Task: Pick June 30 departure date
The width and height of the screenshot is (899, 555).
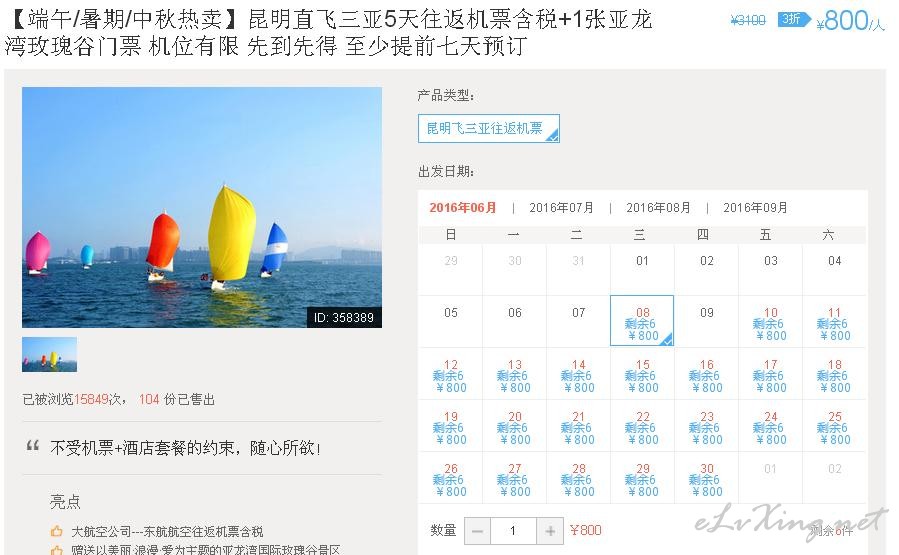Action: coord(706,479)
